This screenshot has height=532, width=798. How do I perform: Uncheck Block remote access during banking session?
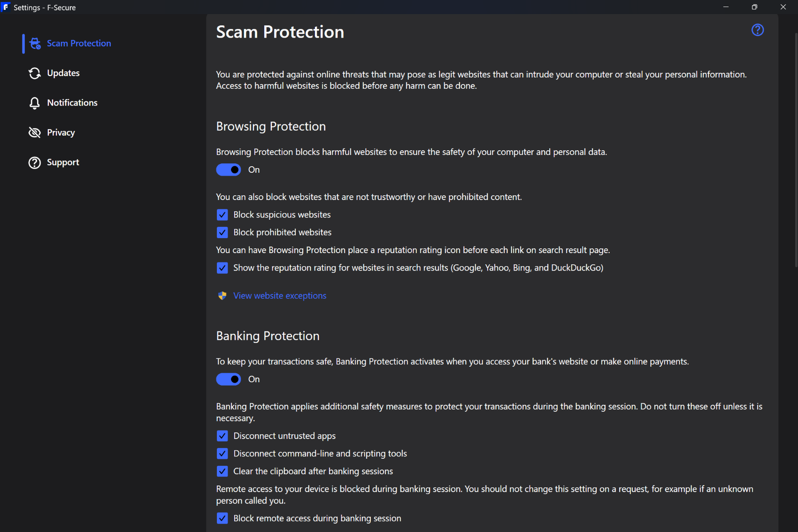tap(223, 518)
